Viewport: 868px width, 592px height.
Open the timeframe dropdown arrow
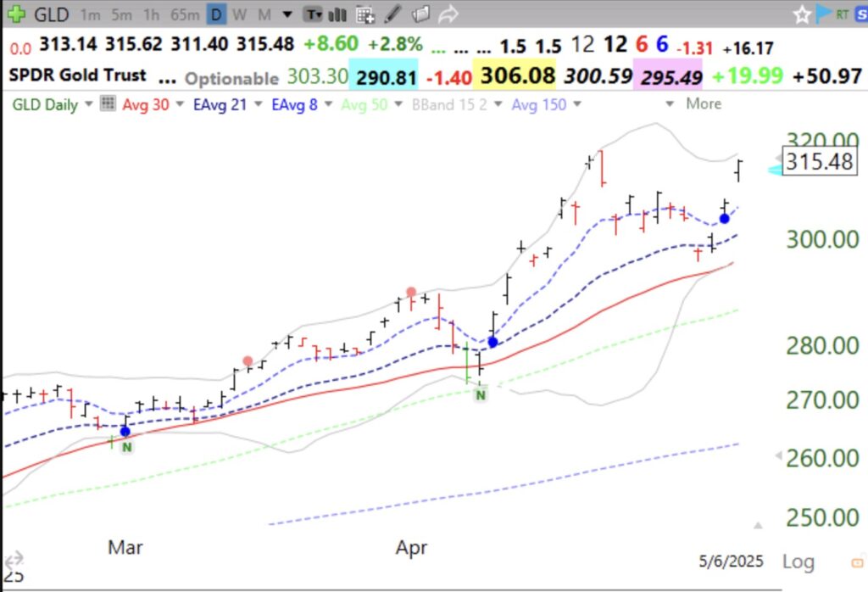pos(287,14)
